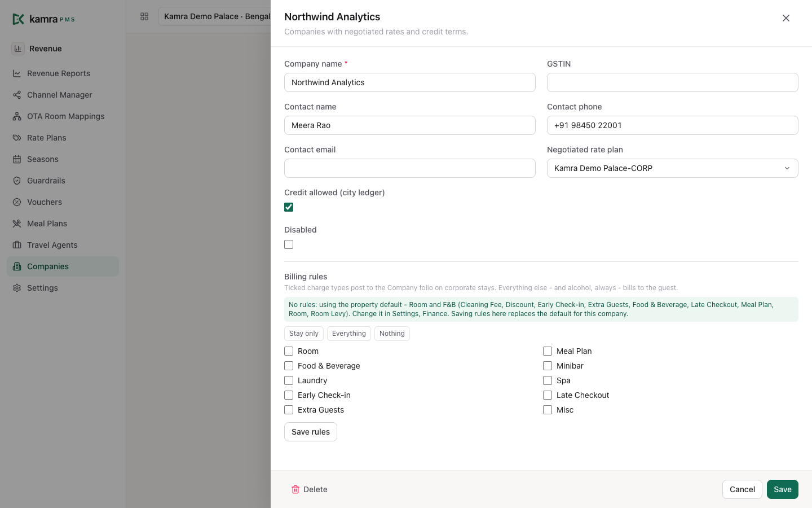
Task: Open Meal Plans section
Action: (63, 224)
